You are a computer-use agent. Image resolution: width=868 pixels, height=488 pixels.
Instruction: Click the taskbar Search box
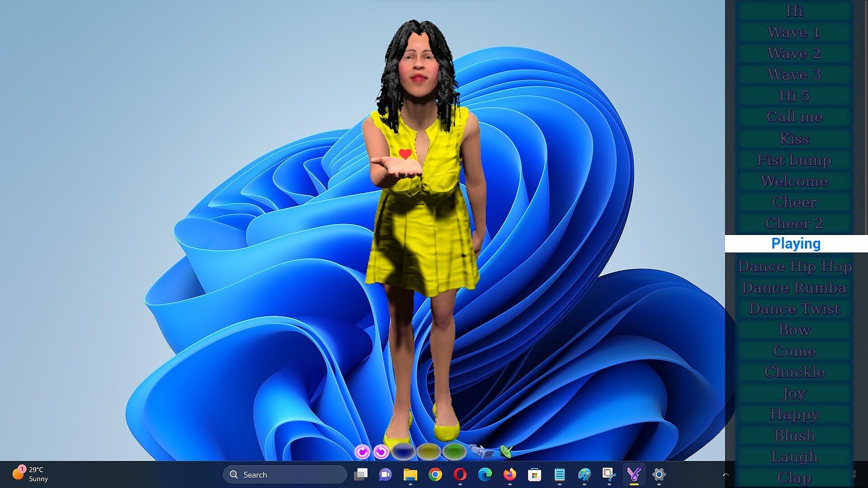pyautogui.click(x=285, y=474)
